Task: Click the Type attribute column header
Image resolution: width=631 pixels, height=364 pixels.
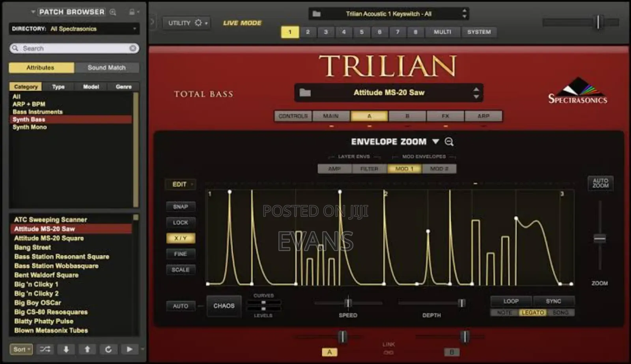Action: (58, 87)
